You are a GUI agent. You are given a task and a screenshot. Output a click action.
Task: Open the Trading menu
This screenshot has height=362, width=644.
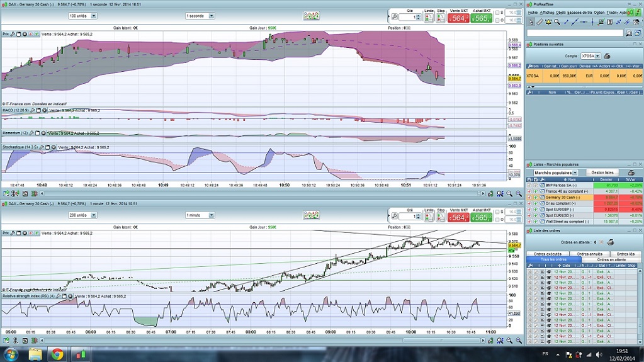click(612, 13)
